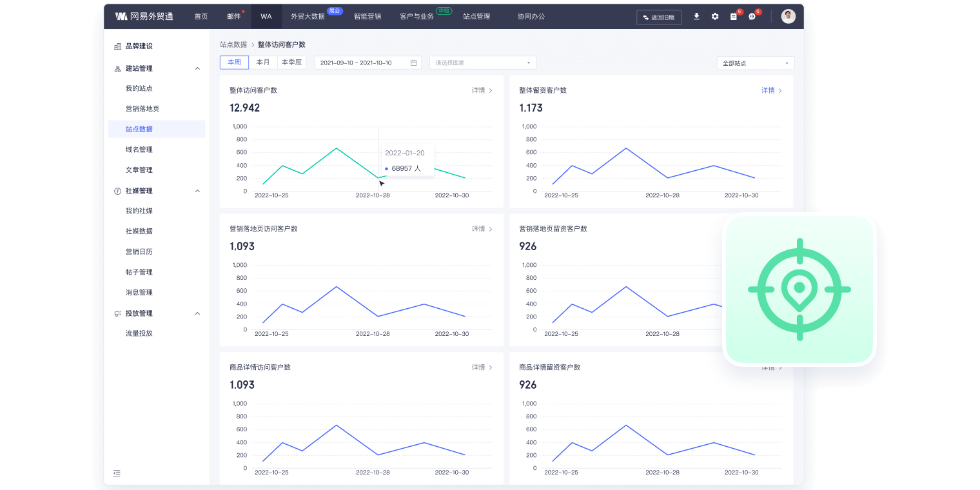Select the 本季度 time filter
Screen dimensions: 980x490
point(291,62)
